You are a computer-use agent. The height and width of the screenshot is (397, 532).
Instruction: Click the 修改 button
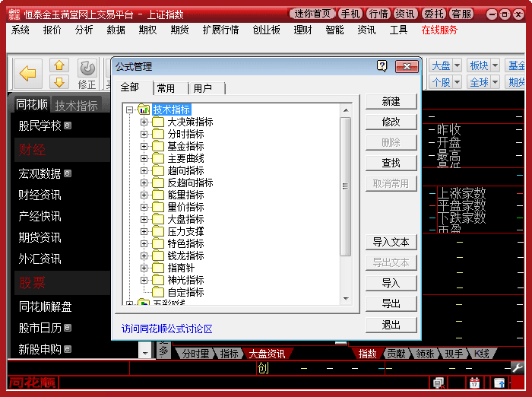coord(391,122)
